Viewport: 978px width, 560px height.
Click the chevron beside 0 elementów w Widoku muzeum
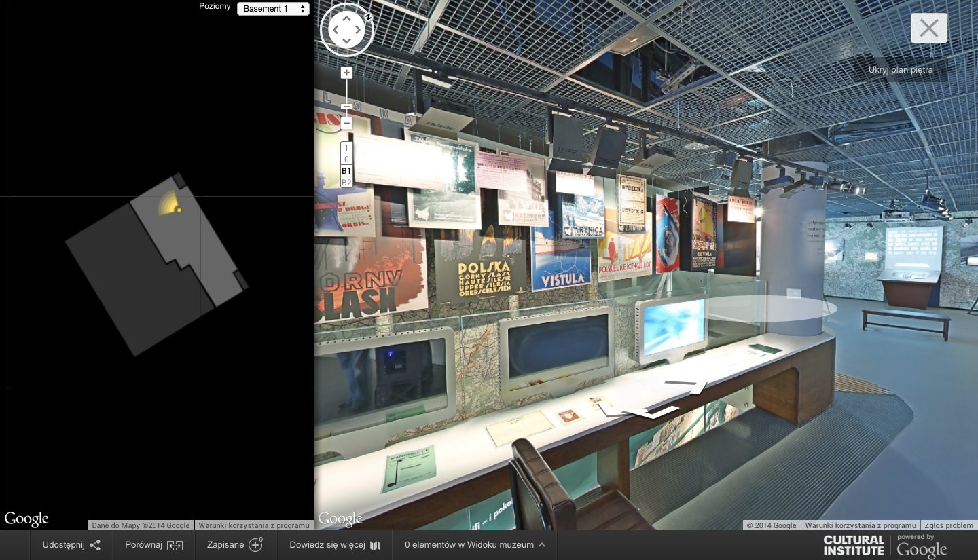click(x=542, y=545)
